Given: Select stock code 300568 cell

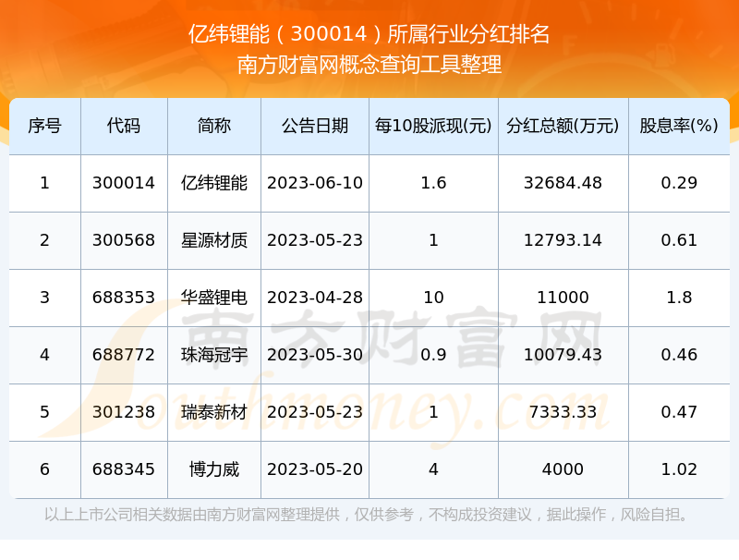Looking at the screenshot, I should pyautogui.click(x=124, y=240).
